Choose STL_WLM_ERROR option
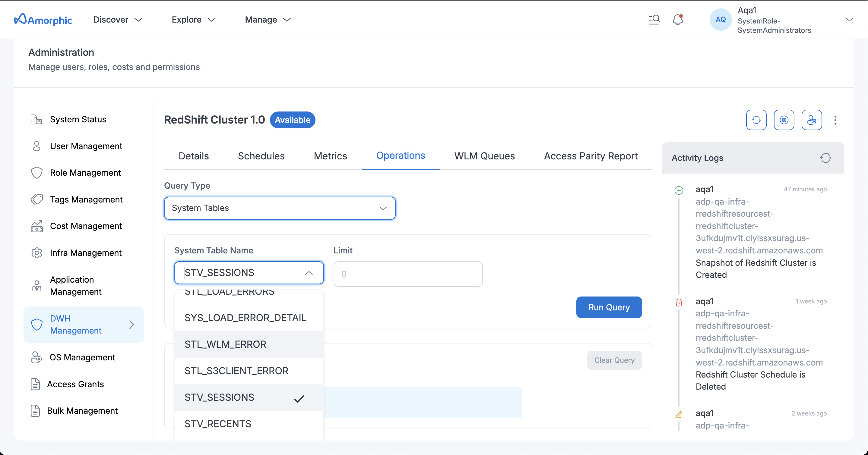Viewport: 868px width, 455px height. [249, 344]
